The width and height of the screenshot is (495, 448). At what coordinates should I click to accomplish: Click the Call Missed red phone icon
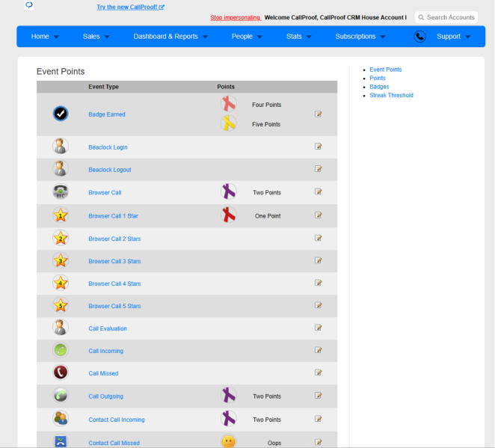tap(61, 372)
